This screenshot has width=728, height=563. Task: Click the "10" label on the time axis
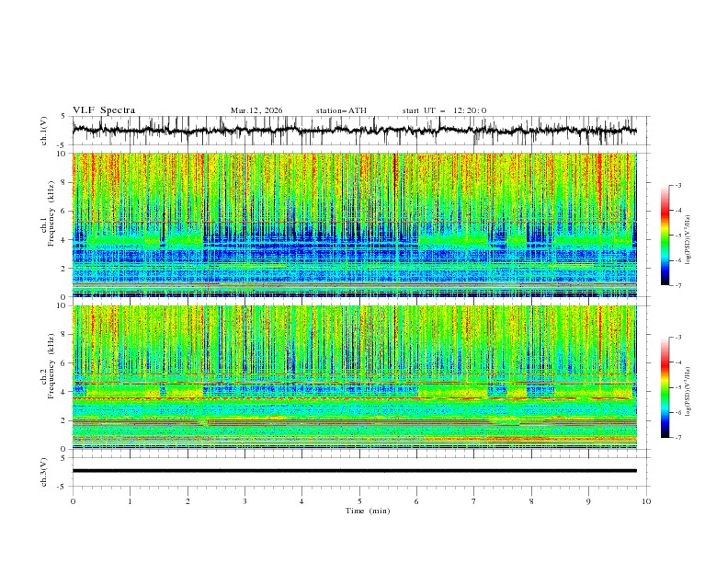(x=646, y=501)
